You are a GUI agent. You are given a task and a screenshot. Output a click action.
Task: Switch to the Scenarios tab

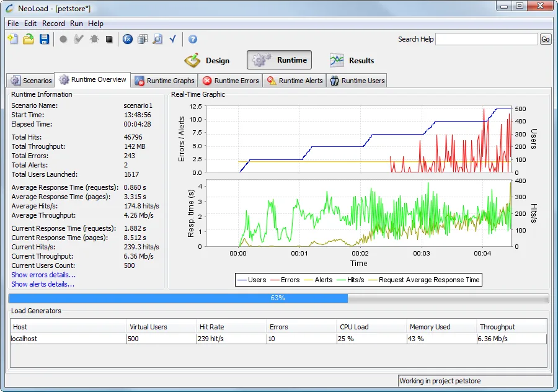pyautogui.click(x=30, y=81)
